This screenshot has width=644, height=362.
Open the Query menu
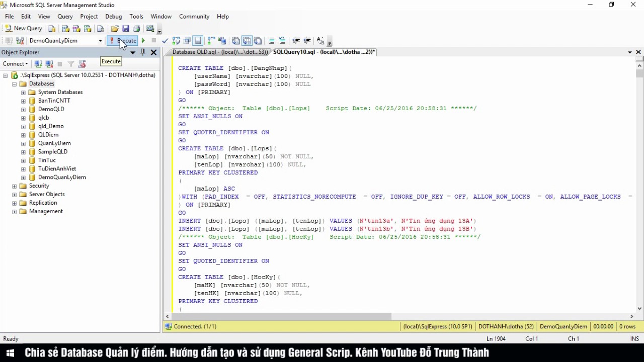(65, 17)
